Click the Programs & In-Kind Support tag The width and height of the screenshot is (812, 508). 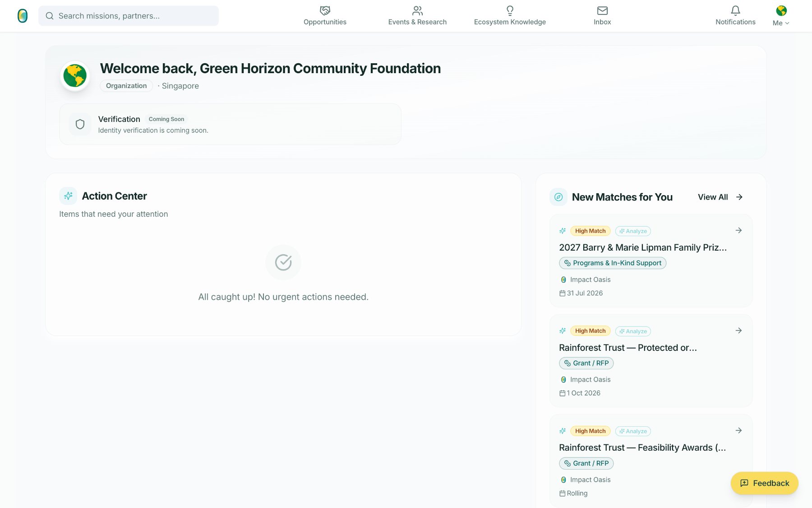[613, 263]
